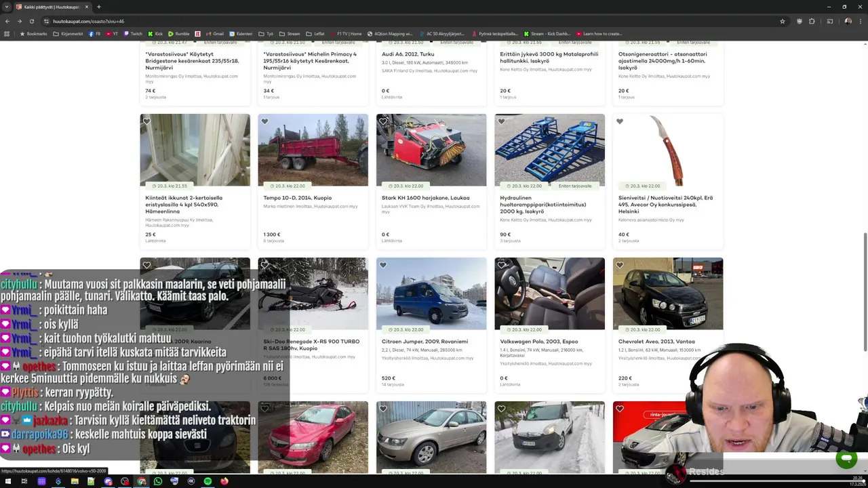Viewport: 868px width, 488px height.
Task: Open Firefox from taskbar
Action: (224, 481)
